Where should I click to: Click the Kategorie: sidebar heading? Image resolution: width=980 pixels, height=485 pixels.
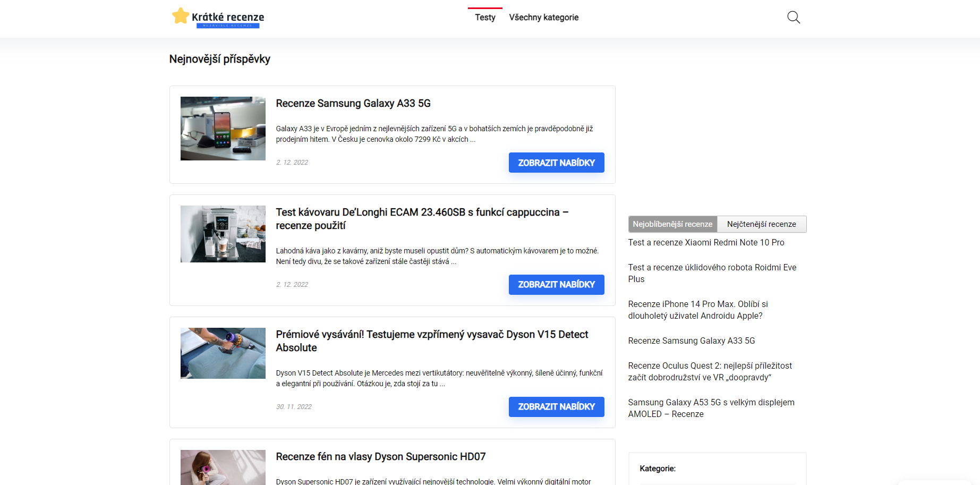coord(658,469)
